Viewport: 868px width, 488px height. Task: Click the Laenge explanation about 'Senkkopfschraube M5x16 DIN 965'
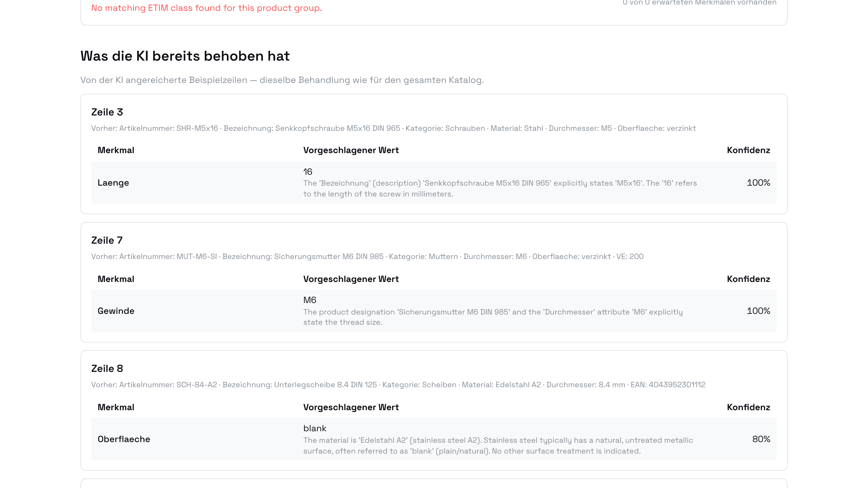(x=500, y=189)
